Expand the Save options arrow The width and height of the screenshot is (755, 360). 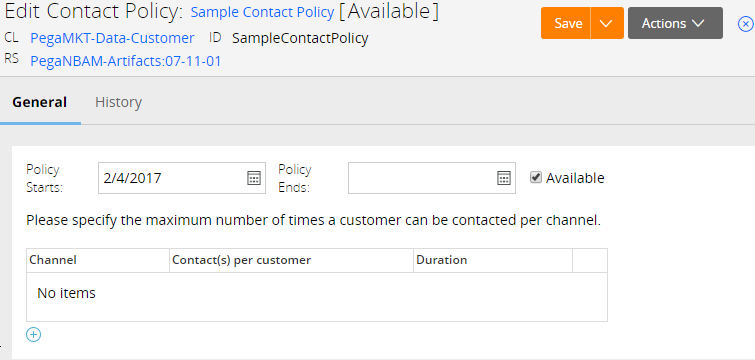click(607, 23)
